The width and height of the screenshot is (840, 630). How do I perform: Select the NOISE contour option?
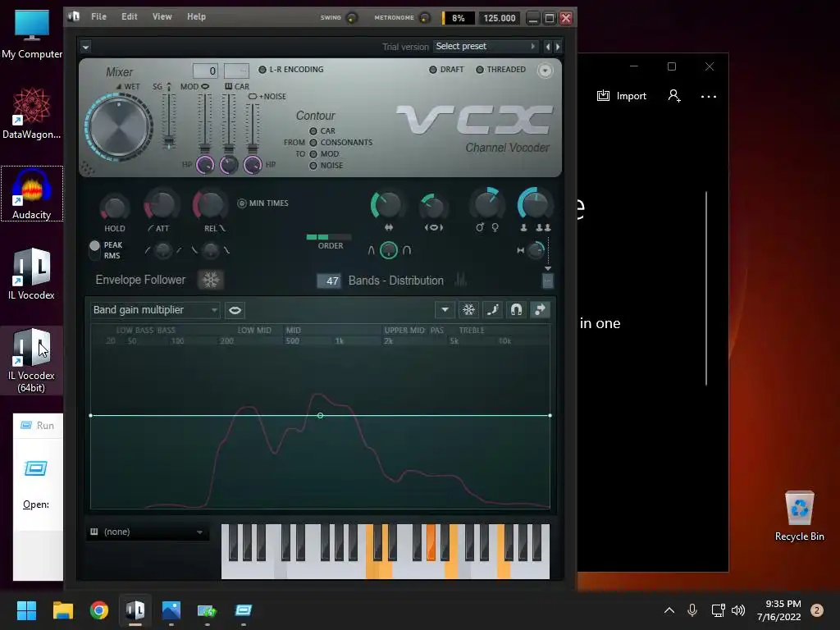click(x=326, y=166)
